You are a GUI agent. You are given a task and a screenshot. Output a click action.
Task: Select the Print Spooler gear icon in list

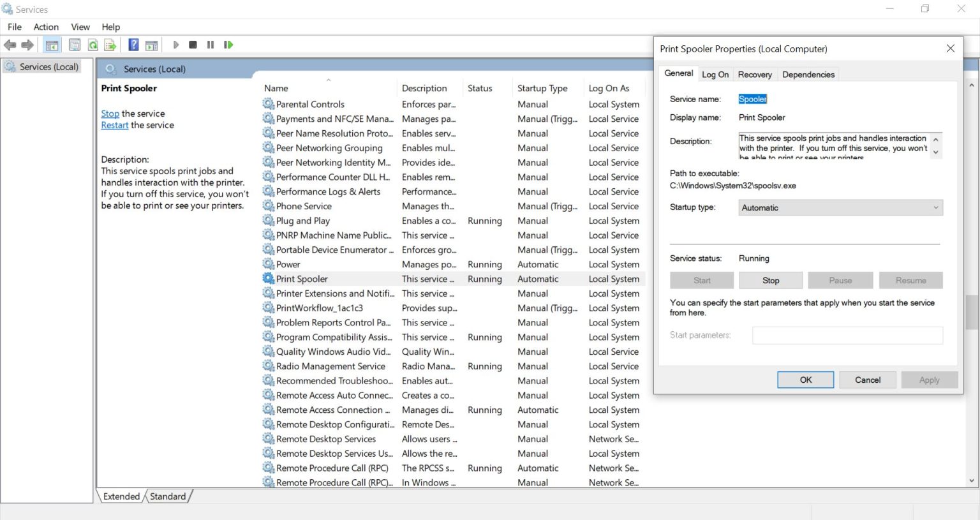tap(269, 279)
